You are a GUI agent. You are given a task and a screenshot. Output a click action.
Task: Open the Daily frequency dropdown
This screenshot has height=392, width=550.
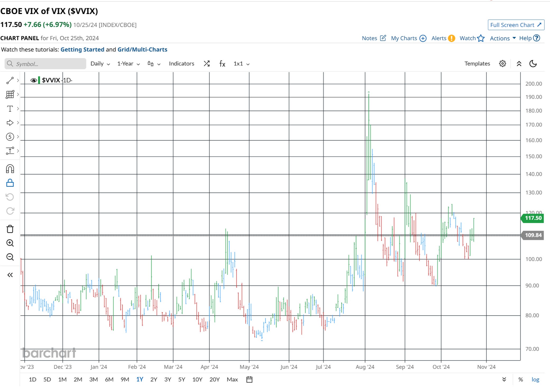[100, 64]
